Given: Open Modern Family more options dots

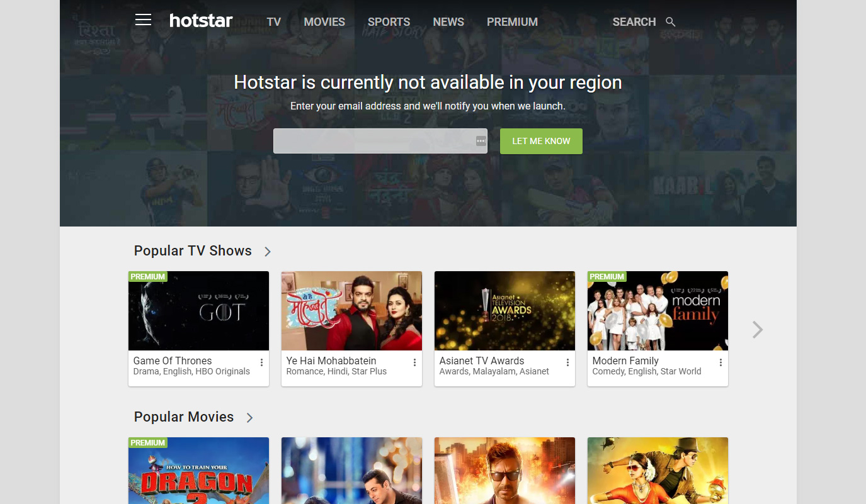Looking at the screenshot, I should (x=721, y=362).
